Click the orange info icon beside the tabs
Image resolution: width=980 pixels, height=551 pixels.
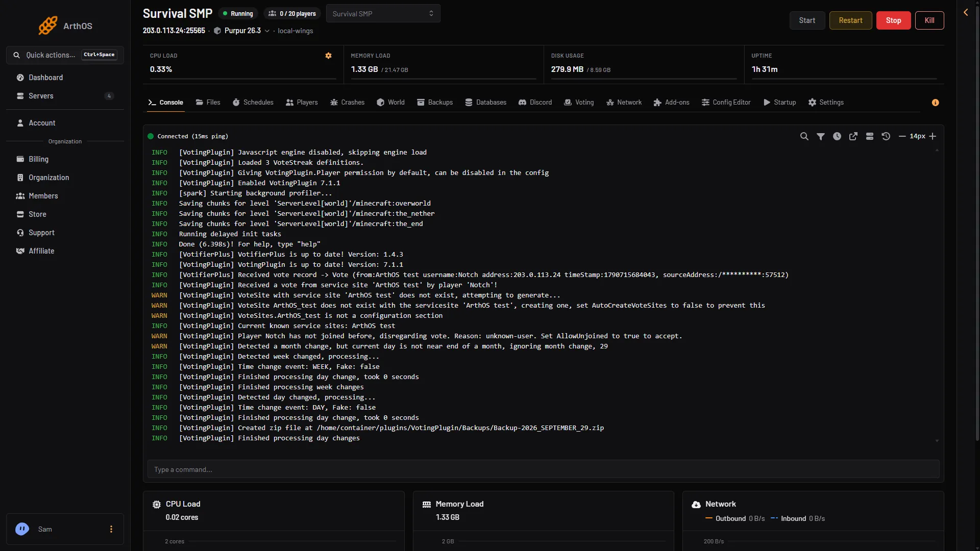[x=935, y=103]
